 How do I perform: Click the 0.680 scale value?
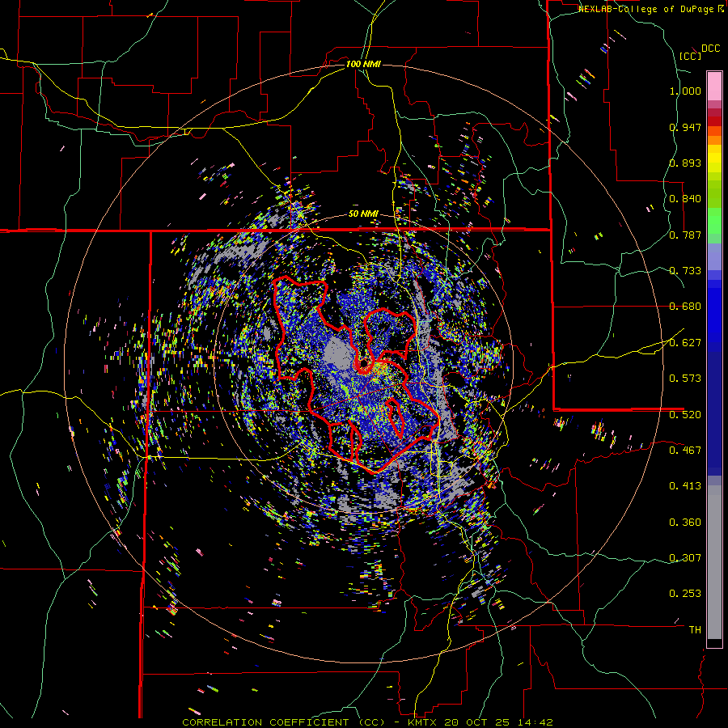click(x=685, y=307)
